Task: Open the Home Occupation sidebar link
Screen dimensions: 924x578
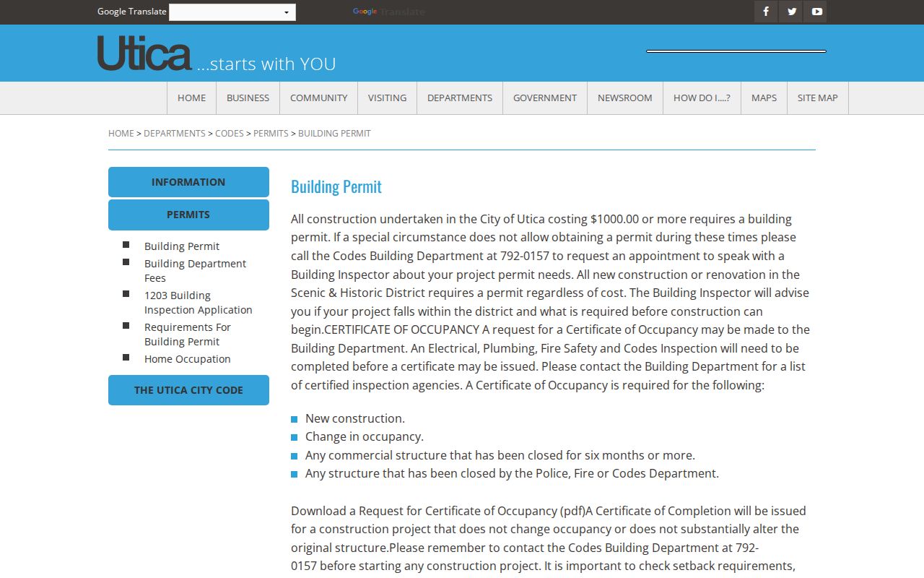Action: pos(188,359)
